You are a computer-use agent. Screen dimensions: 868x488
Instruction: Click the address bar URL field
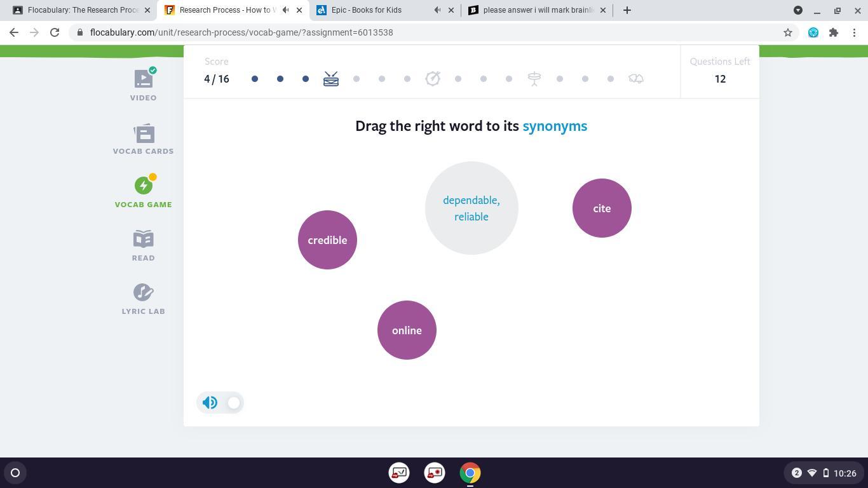[432, 32]
